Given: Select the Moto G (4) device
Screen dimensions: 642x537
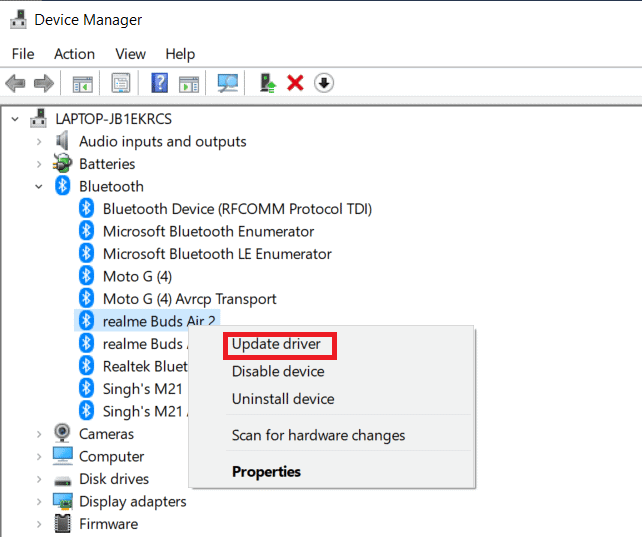Looking at the screenshot, I should 137,276.
